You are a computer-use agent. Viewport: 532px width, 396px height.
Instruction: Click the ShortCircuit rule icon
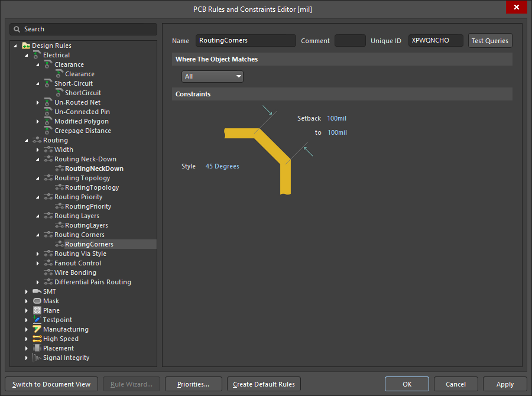click(59, 93)
